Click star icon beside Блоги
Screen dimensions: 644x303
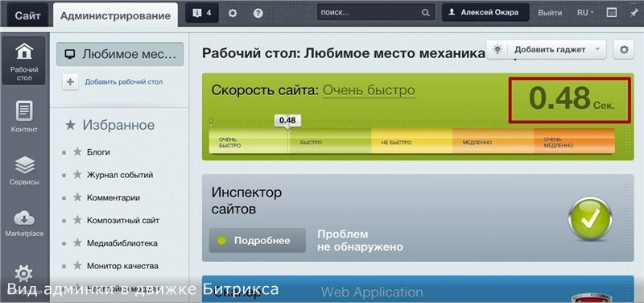click(77, 151)
